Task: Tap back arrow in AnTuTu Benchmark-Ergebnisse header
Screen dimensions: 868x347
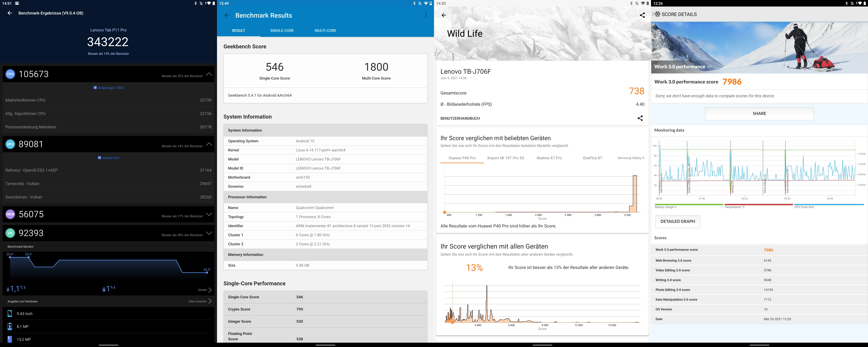Action: click(10, 13)
